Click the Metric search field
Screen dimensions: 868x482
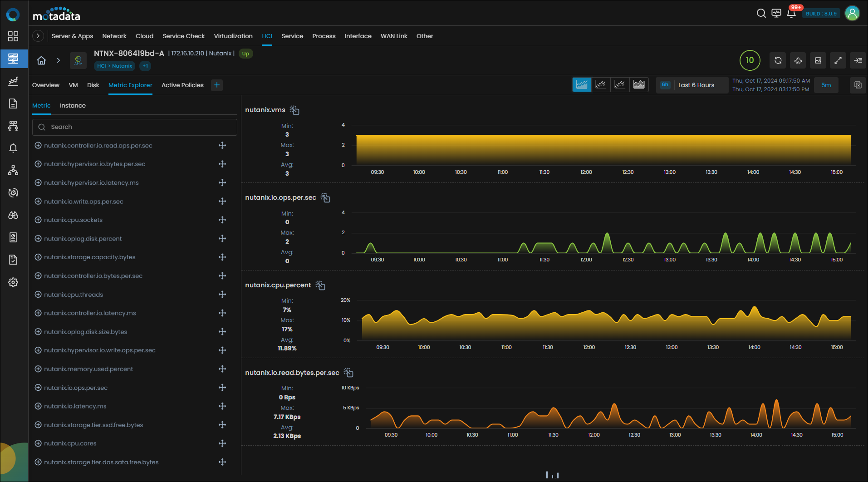click(x=135, y=127)
